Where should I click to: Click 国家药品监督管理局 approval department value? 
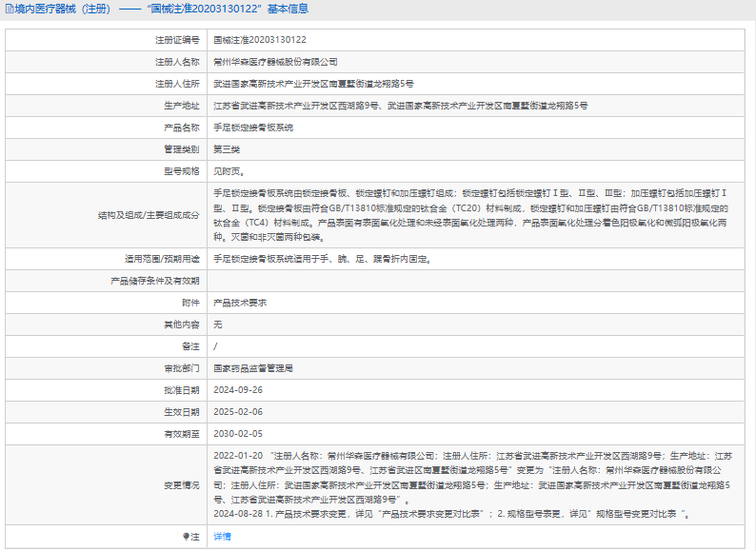(253, 368)
